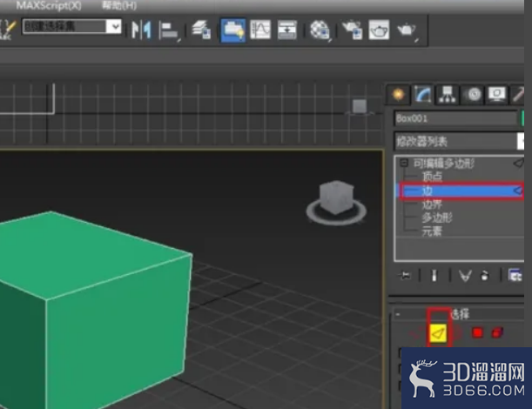Collapse the 选择 rollout header
The height and width of the screenshot is (409, 532).
pos(460,314)
